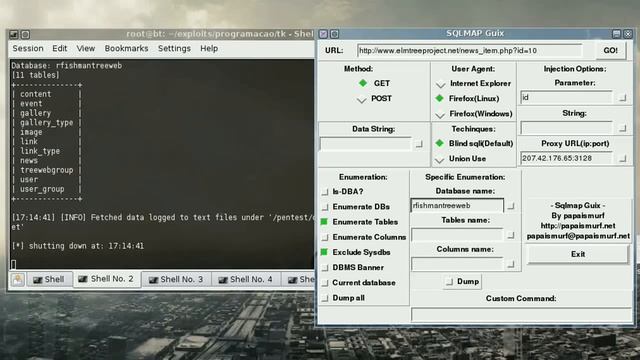640x360 pixels.
Task: Open the View menu in shell window
Action: point(86,49)
